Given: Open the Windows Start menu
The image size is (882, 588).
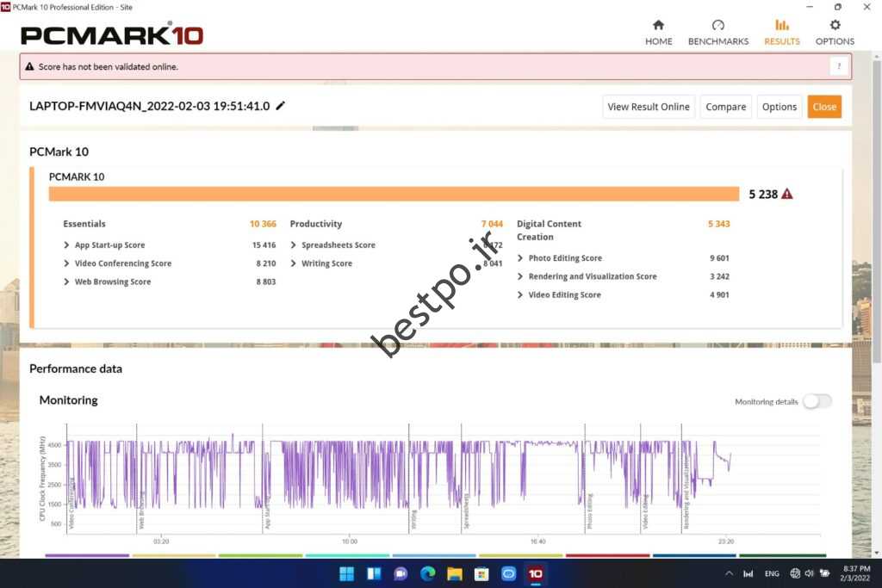Looking at the screenshot, I should coord(346,573).
